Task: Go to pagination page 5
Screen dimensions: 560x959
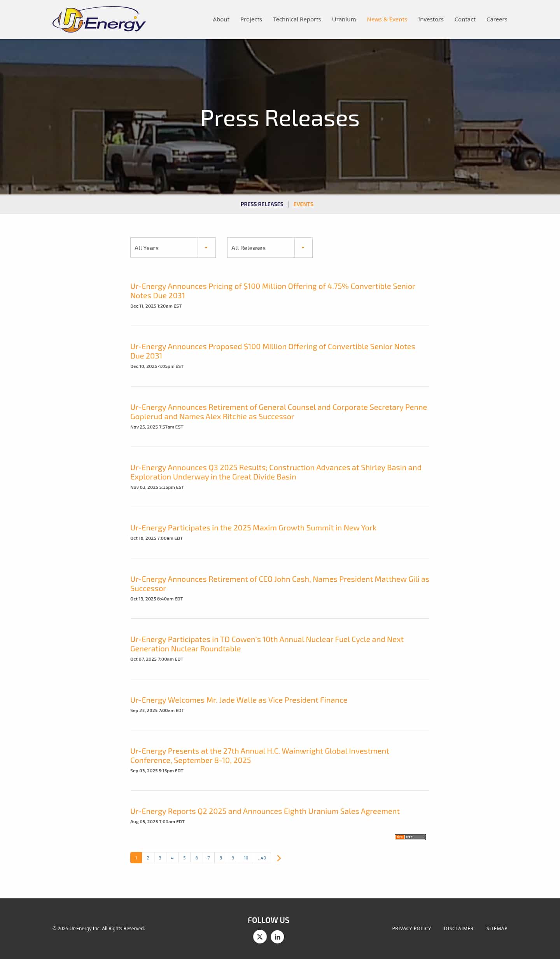Action: tap(184, 858)
